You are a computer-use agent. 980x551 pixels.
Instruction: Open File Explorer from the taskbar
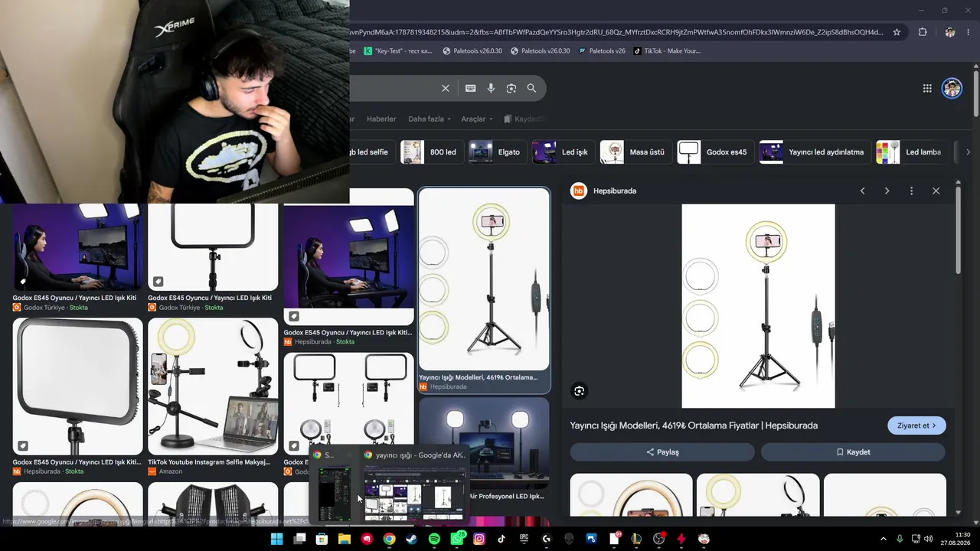click(x=345, y=539)
